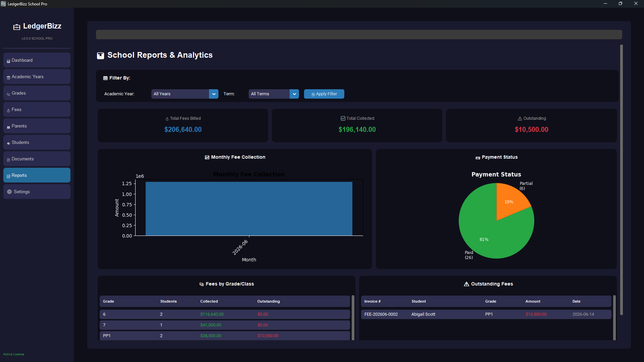Click the Active License status text
This screenshot has height=362, width=644.
14,354
